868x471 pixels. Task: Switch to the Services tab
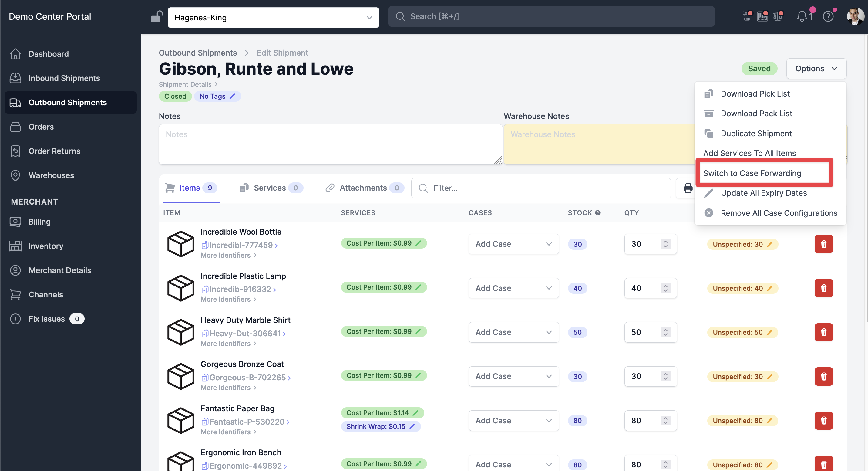271,188
